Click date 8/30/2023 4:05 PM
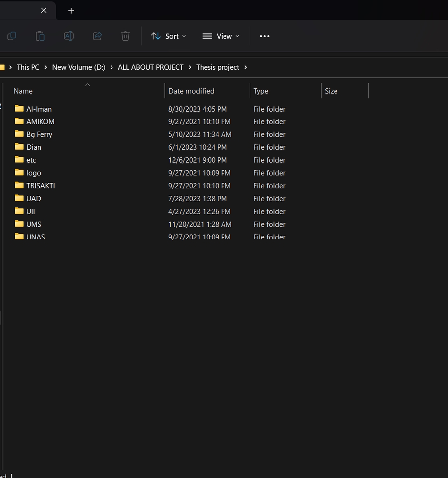 pyautogui.click(x=198, y=109)
